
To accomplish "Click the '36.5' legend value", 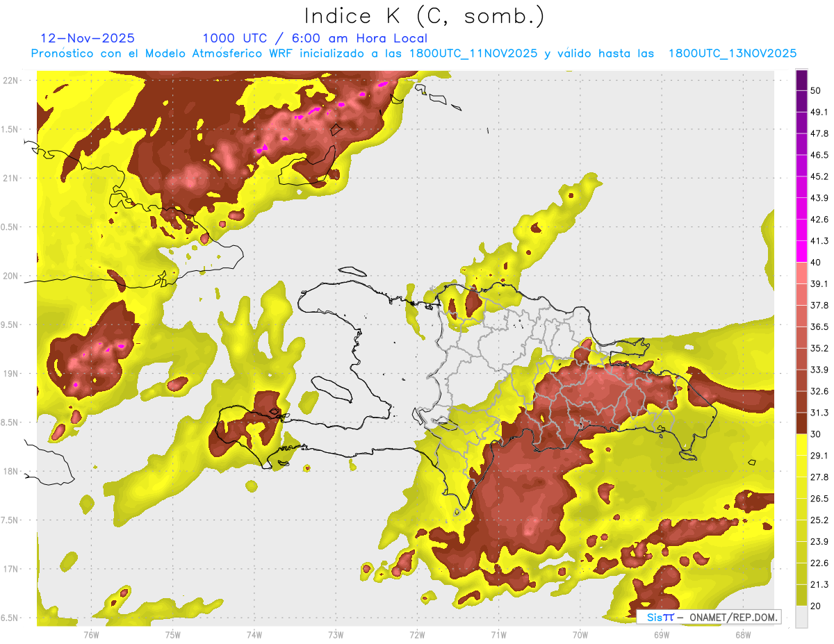I will coord(819,327).
